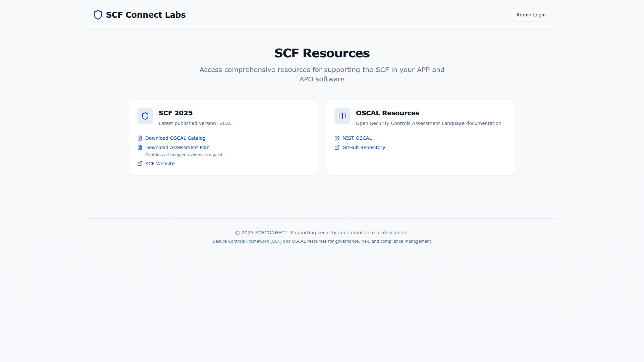Click the SCF 2025 card title

pyautogui.click(x=175, y=113)
